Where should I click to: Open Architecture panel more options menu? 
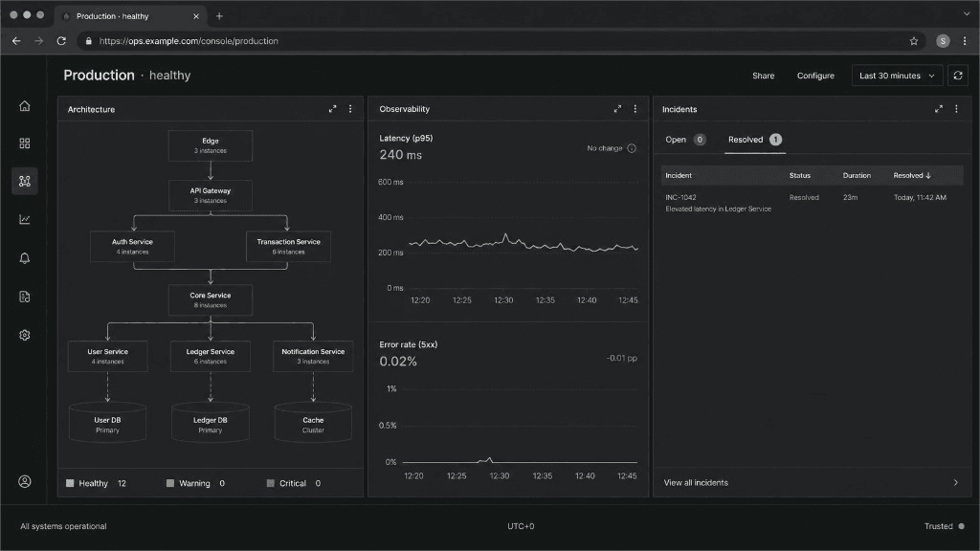pyautogui.click(x=350, y=109)
